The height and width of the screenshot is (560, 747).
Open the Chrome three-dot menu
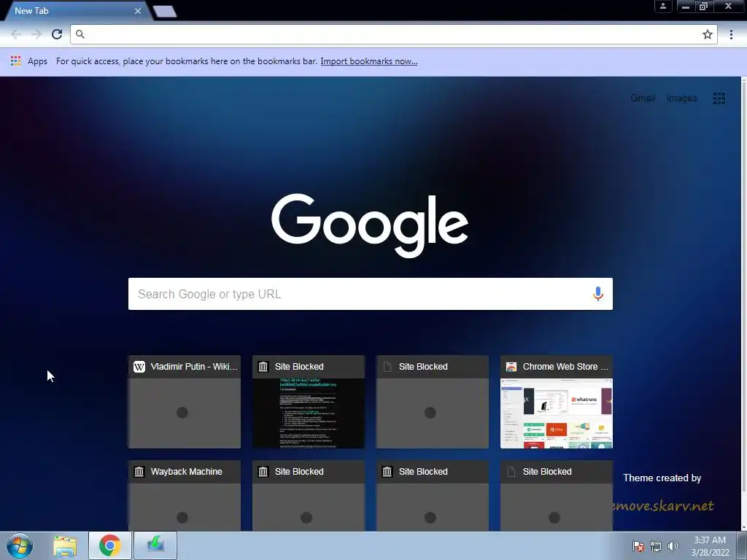pyautogui.click(x=731, y=34)
